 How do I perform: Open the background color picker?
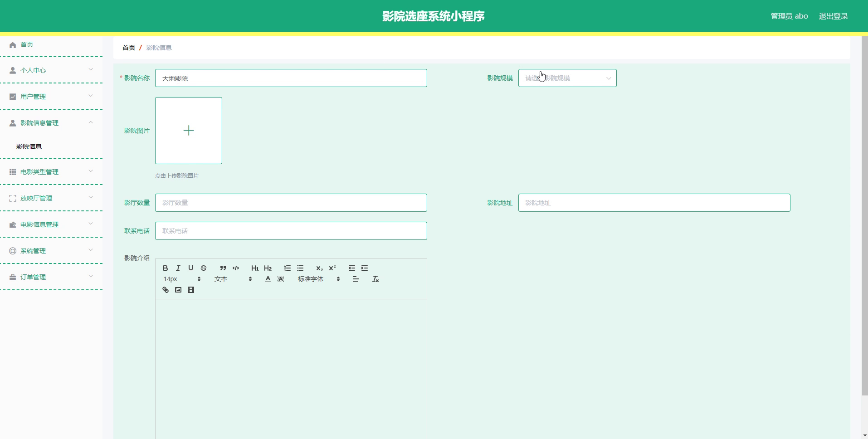click(x=281, y=279)
